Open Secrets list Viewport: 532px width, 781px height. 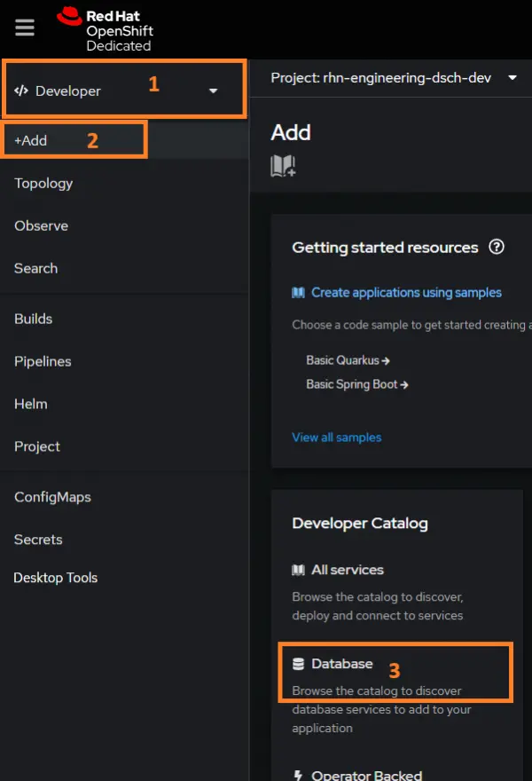pos(38,540)
